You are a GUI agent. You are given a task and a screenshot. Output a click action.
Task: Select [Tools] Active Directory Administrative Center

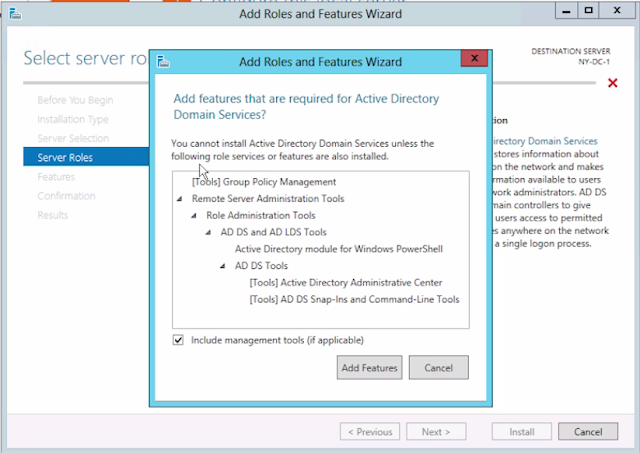coord(346,282)
